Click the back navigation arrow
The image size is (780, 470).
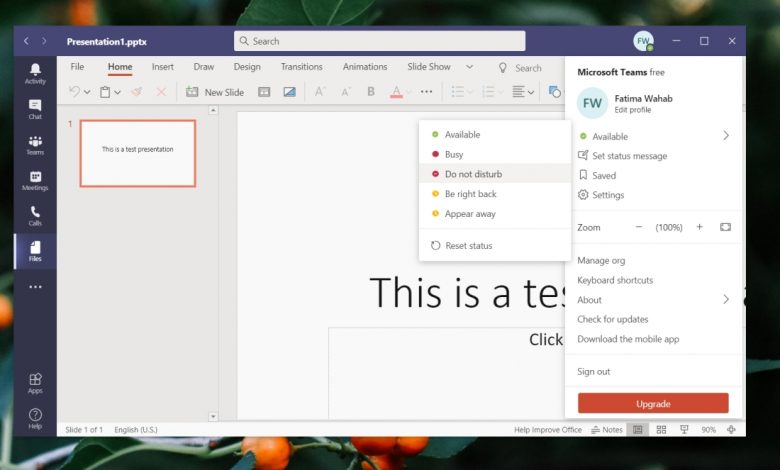tap(26, 41)
